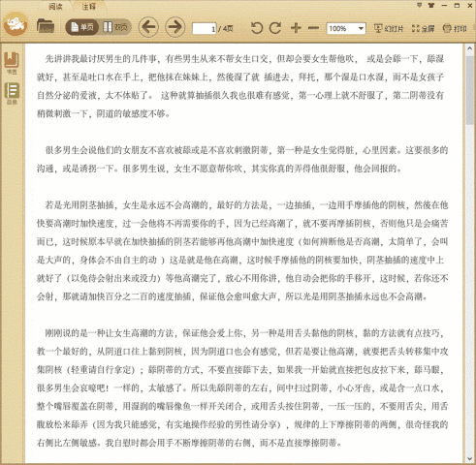Rotate the page clockwise
The image size is (476, 465).
[x=275, y=28]
